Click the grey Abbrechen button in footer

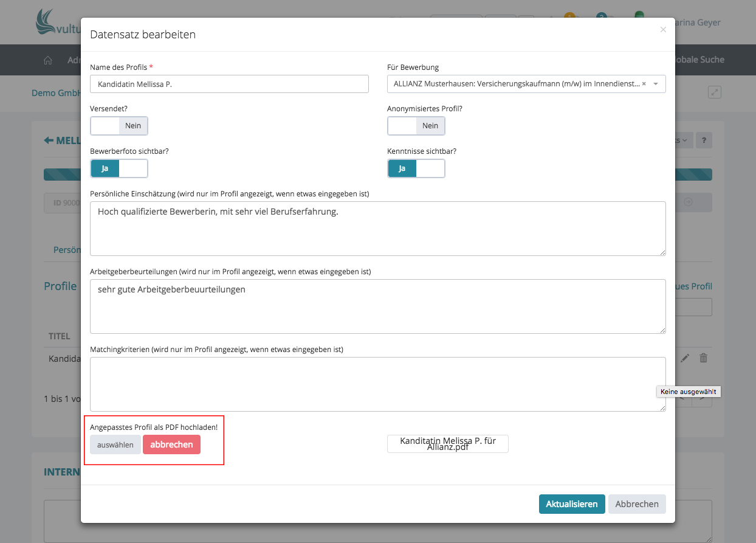coord(637,504)
